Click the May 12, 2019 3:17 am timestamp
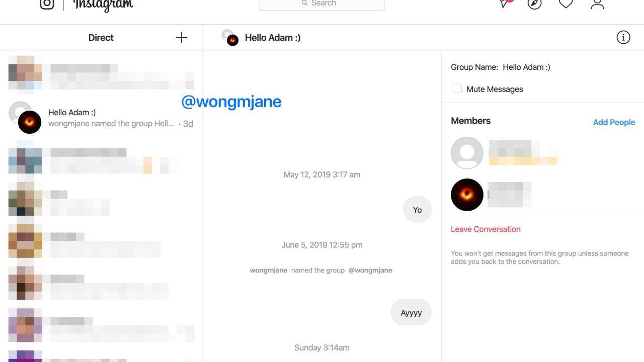The width and height of the screenshot is (644, 362). coord(322,174)
